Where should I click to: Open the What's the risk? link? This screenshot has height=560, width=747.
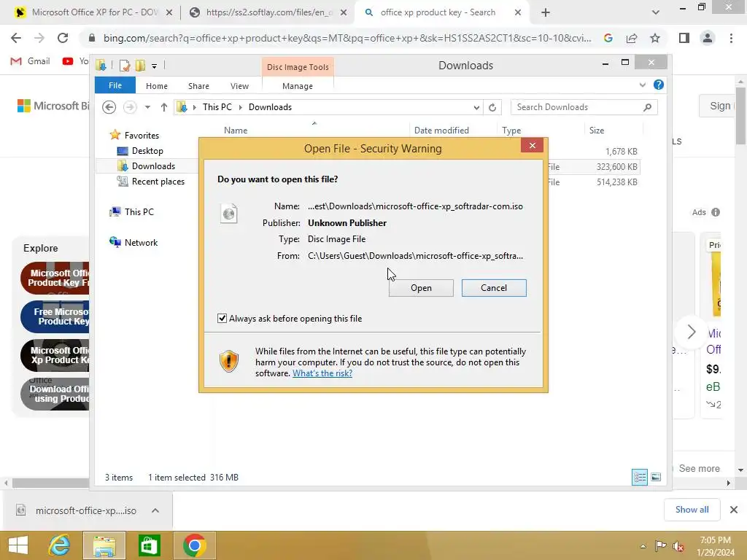coord(322,373)
